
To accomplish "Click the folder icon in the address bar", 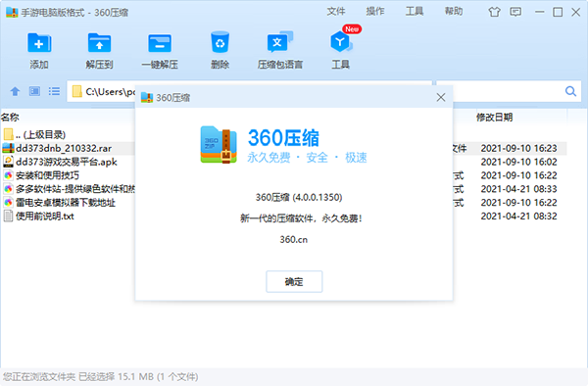I will [76, 91].
